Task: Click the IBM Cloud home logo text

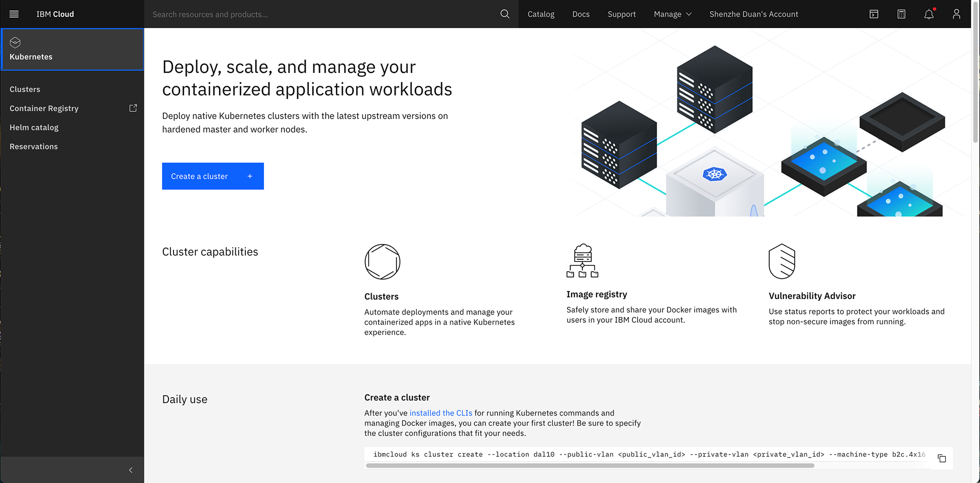Action: click(55, 14)
